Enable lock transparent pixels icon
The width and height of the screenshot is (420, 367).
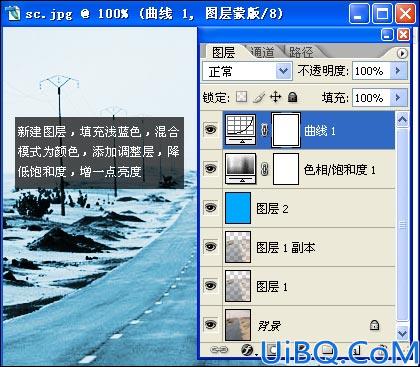(x=242, y=97)
